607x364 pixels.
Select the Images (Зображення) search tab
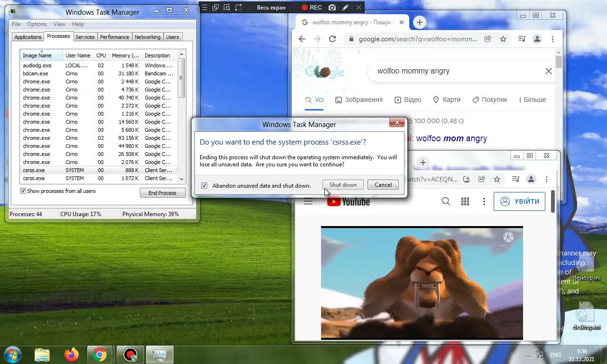click(359, 100)
